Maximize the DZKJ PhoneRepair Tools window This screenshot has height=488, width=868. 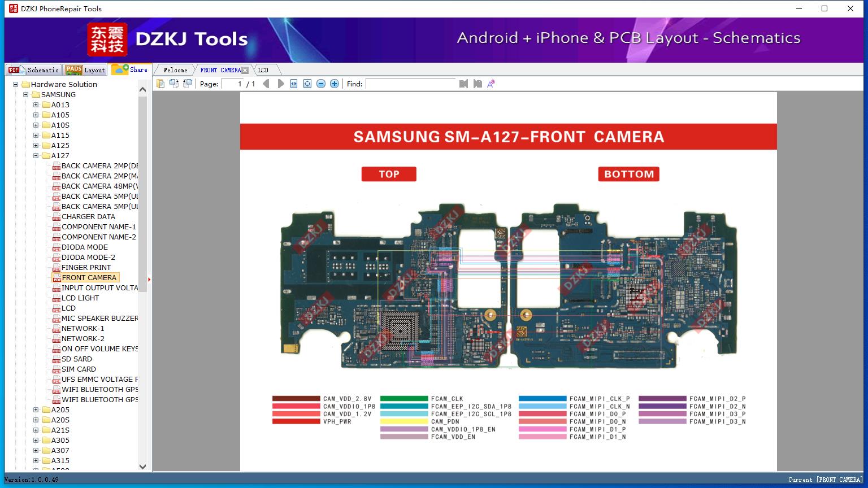[x=824, y=8]
